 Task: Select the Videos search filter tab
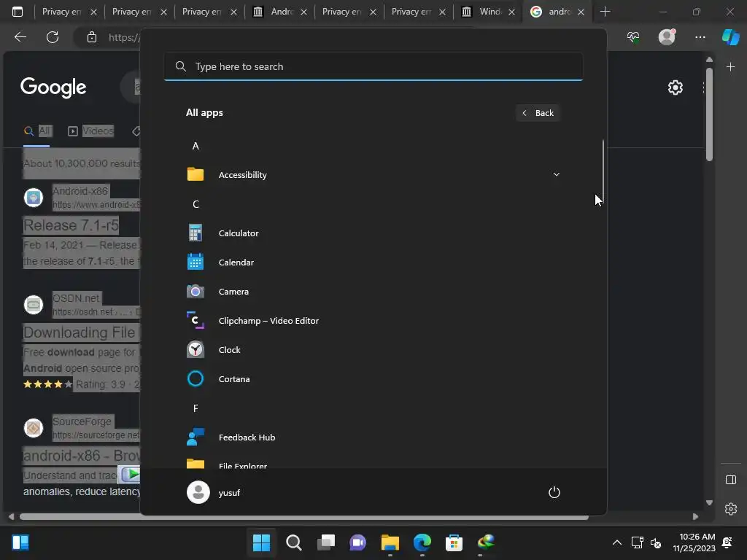click(90, 131)
